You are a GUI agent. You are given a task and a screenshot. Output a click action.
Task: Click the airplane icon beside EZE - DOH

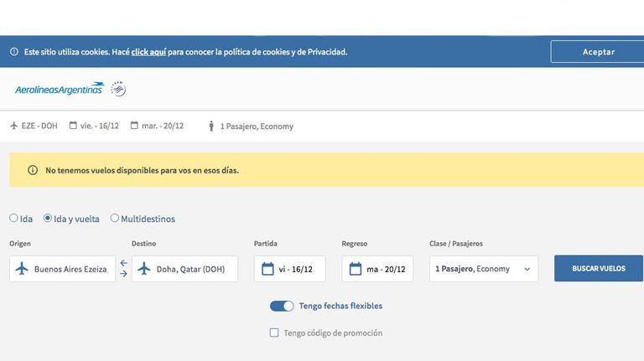tap(14, 126)
